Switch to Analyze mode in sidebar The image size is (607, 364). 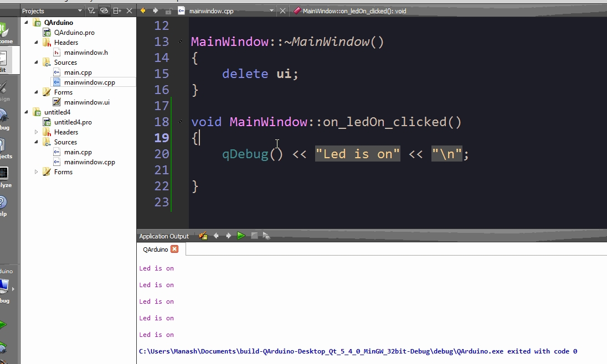[6, 177]
